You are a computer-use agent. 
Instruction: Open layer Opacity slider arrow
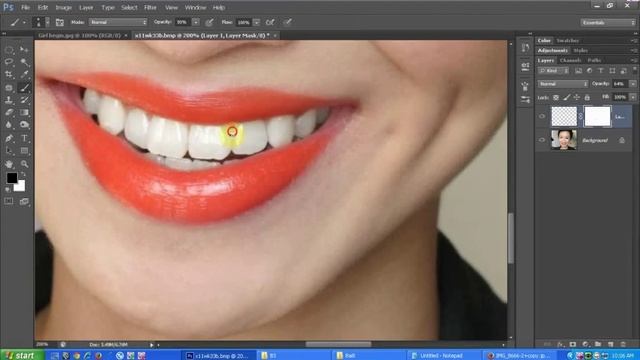click(x=633, y=84)
